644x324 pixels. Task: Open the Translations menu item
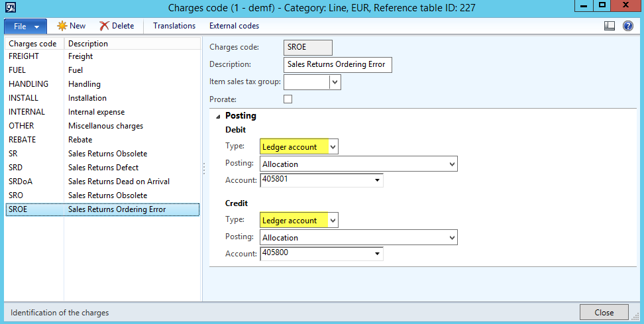click(x=174, y=26)
